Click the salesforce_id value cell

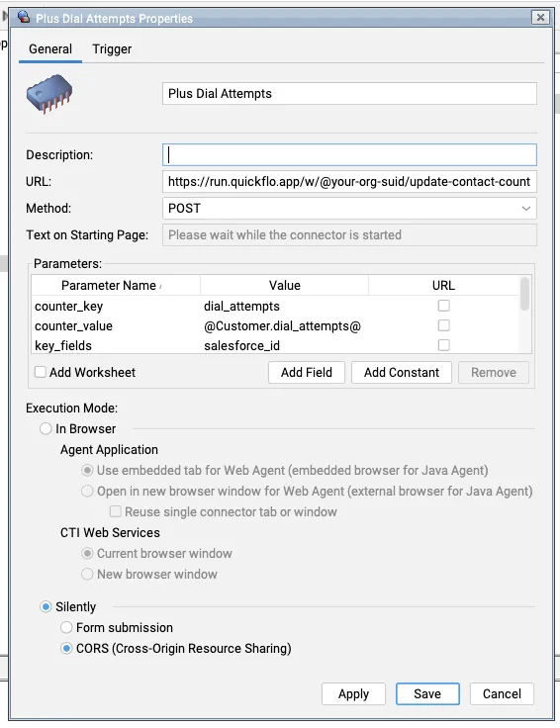point(241,346)
